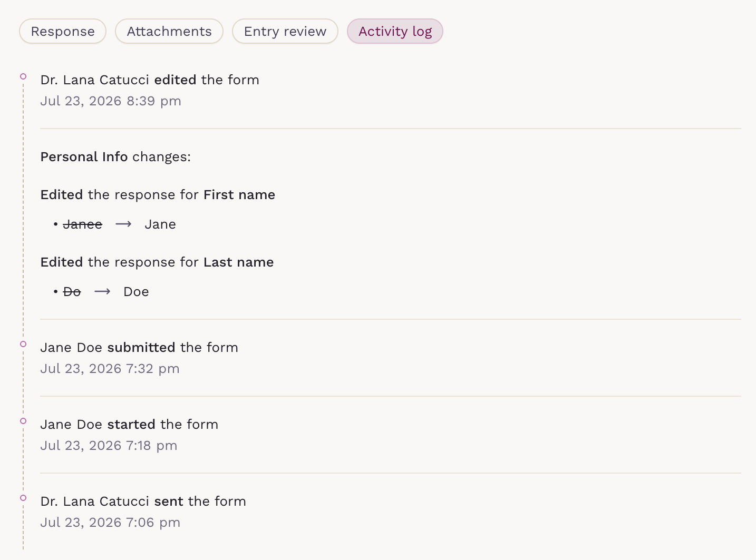Select the timeline dot next to Jane Doe started

[x=23, y=421]
